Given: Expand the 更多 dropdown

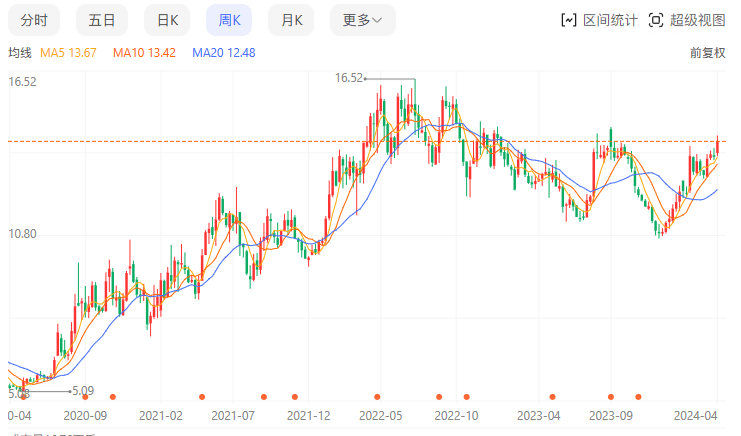Looking at the screenshot, I should coord(362,20).
